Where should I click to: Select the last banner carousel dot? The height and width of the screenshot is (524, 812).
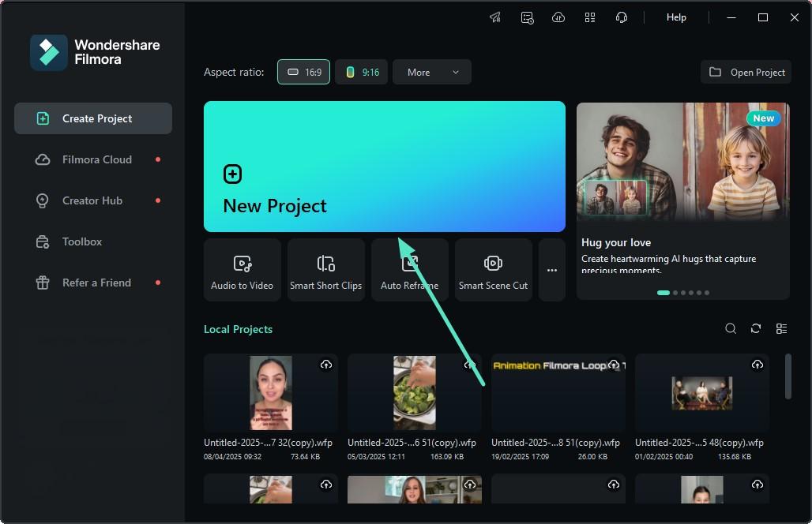tap(707, 293)
